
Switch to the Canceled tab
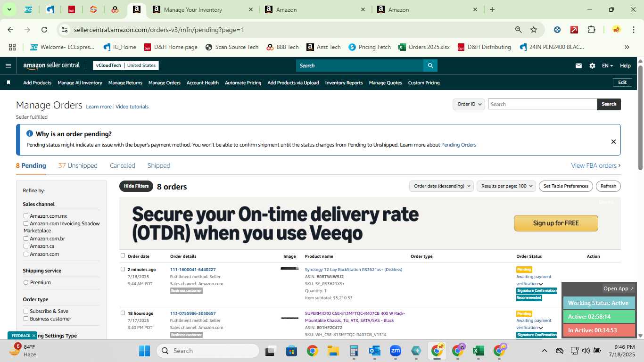(x=123, y=165)
